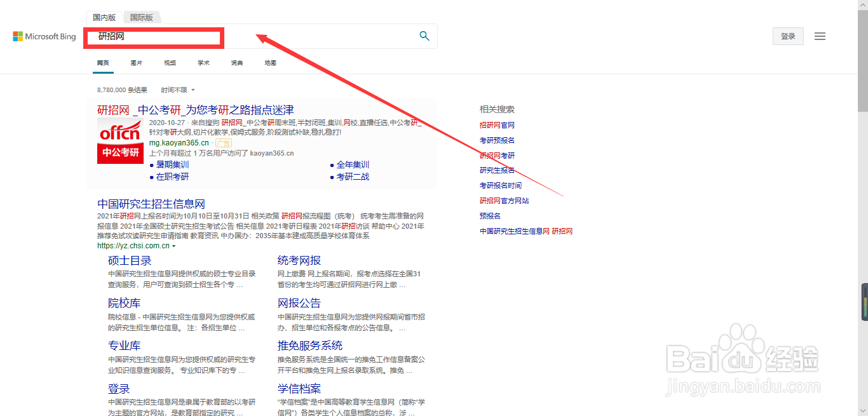Open the 硕士目录 sitelink

tap(130, 260)
